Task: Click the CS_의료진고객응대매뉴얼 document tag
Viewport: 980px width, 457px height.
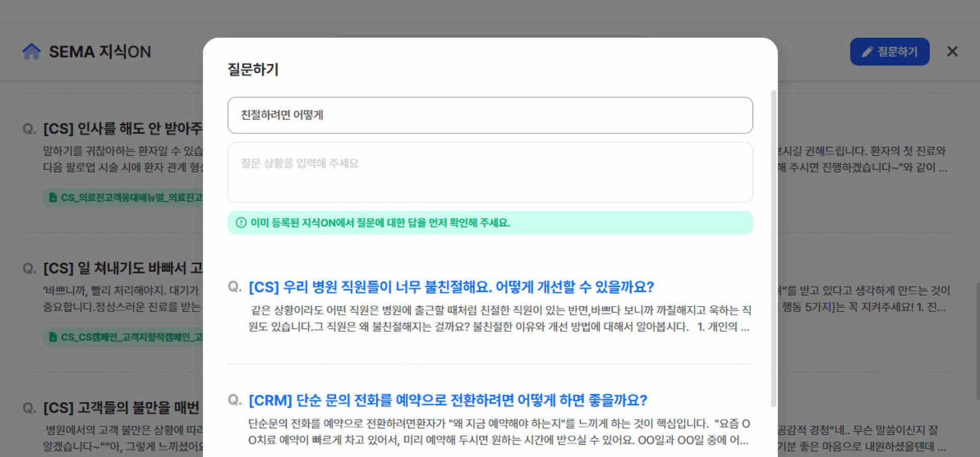Action: pyautogui.click(x=123, y=197)
